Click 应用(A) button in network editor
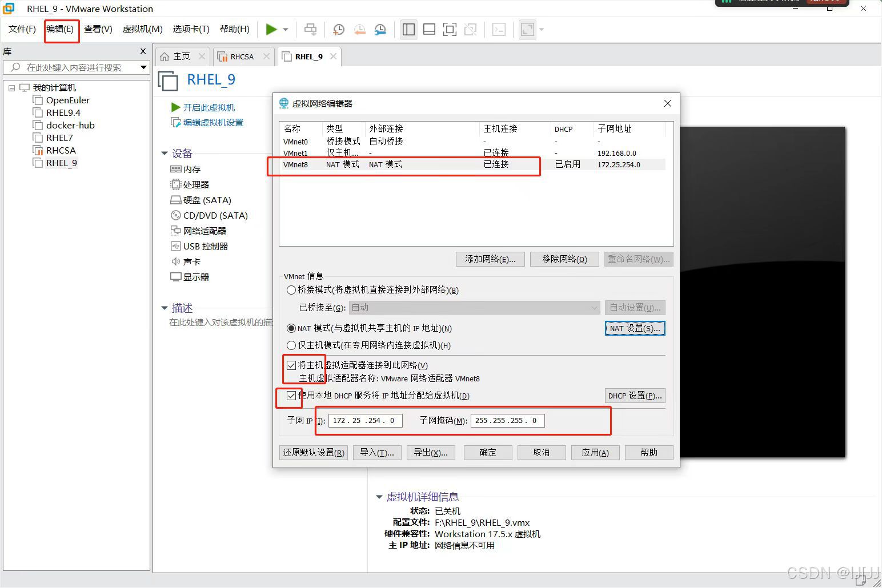882x588 pixels. coord(595,453)
